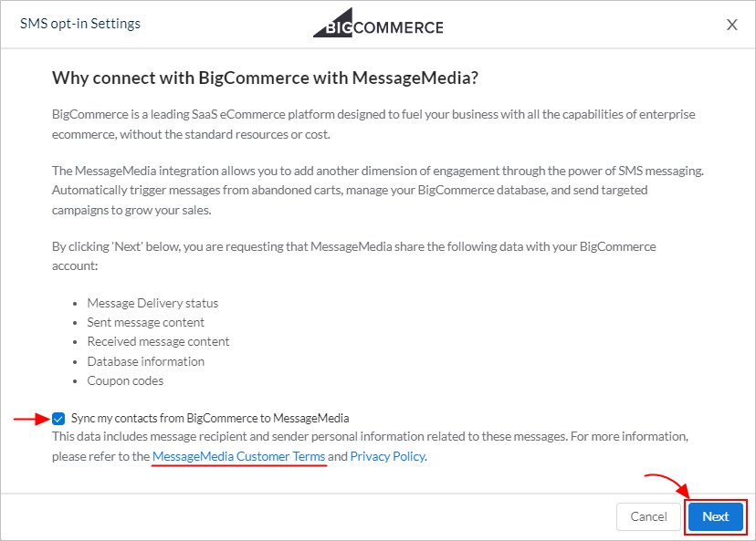Click the Coupon codes bullet item

pos(125,380)
